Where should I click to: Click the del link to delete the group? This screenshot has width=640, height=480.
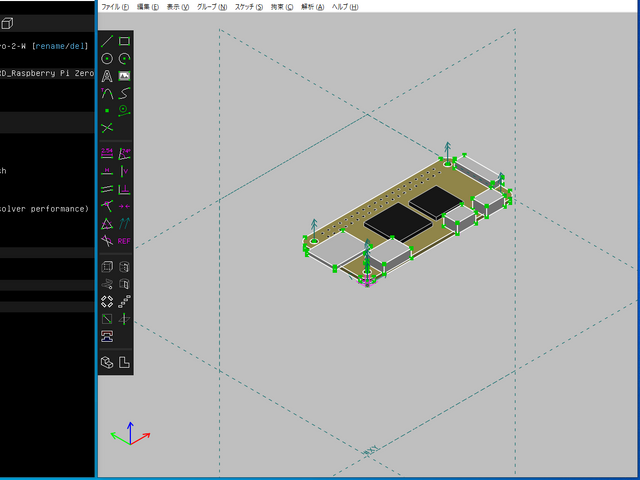(x=78, y=46)
